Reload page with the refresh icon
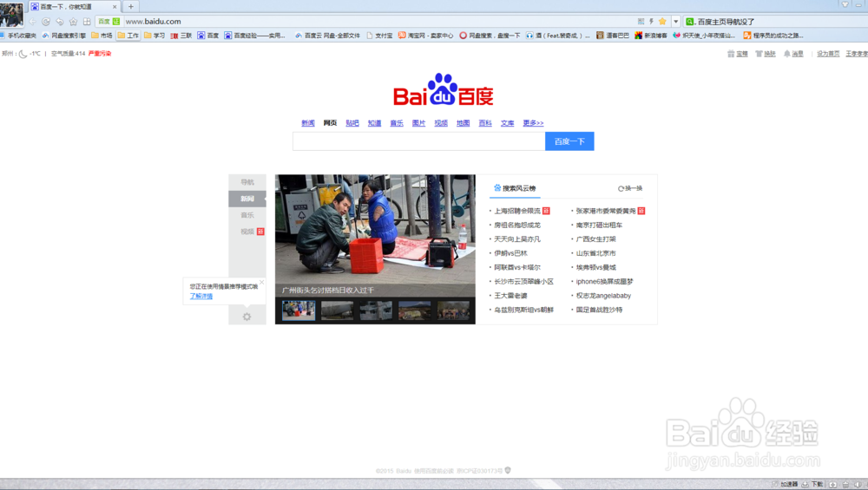 46,22
